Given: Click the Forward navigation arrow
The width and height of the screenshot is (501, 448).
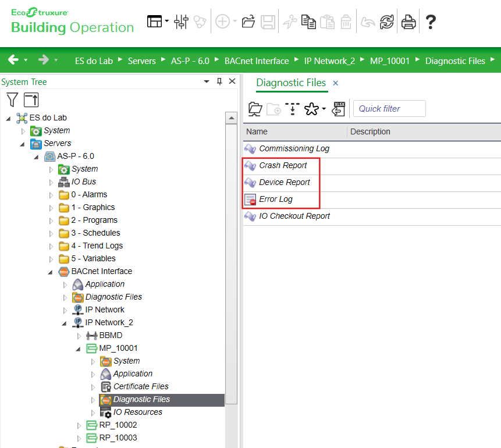Looking at the screenshot, I should coord(44,59).
